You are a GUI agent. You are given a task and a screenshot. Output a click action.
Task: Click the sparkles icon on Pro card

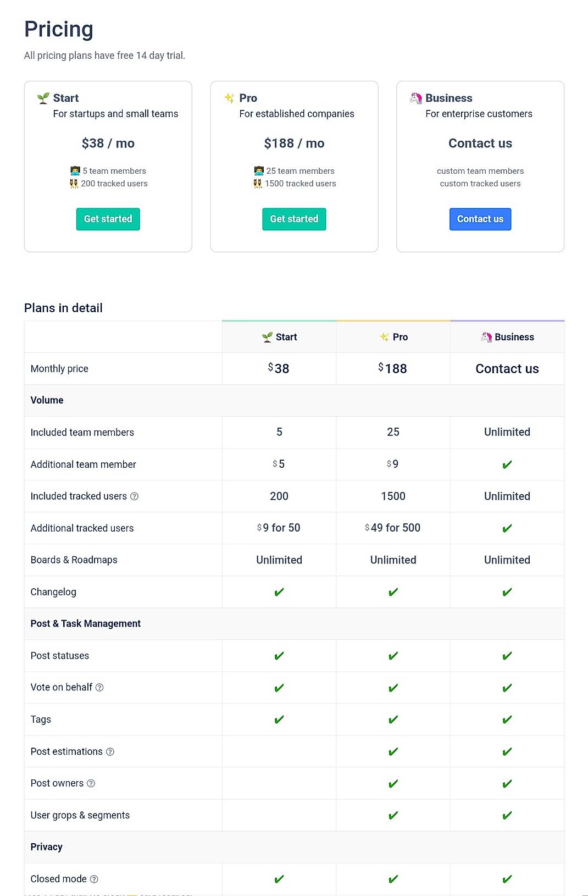[x=230, y=98]
